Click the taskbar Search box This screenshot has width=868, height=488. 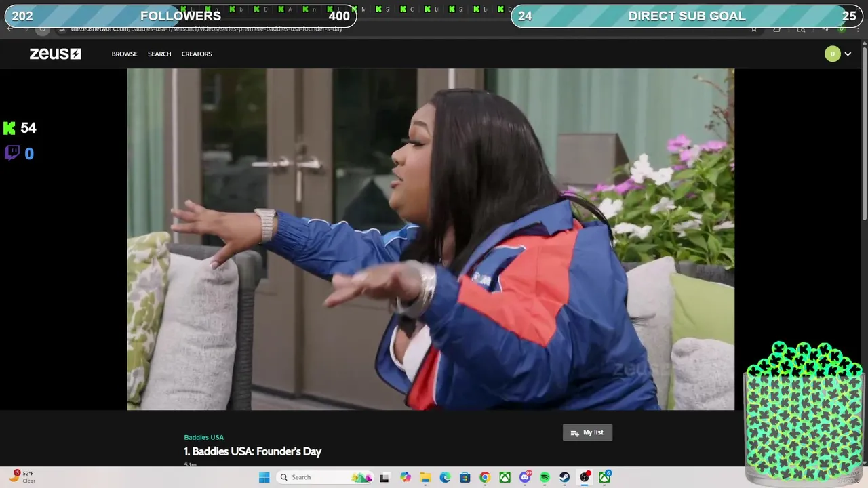[x=325, y=477]
